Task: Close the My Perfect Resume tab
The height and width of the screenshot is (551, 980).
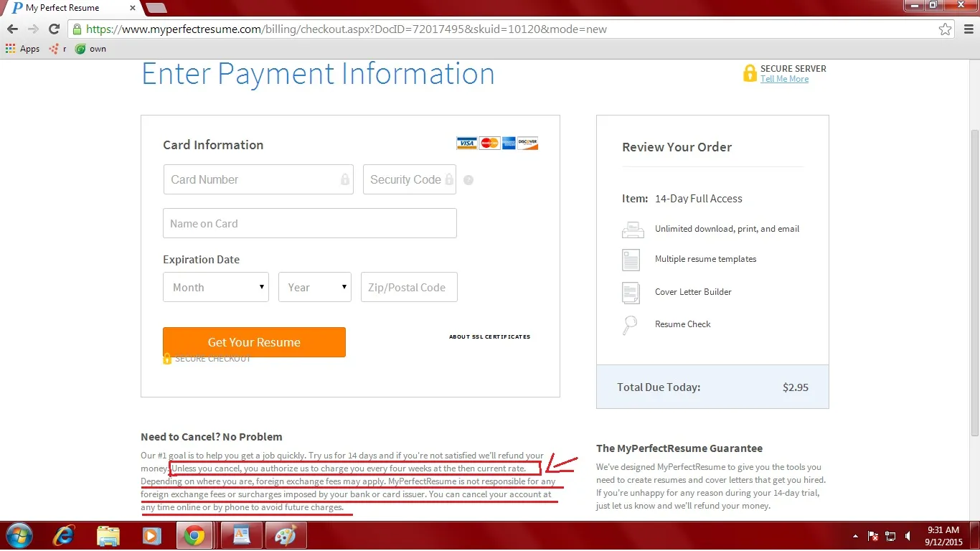Action: (133, 7)
